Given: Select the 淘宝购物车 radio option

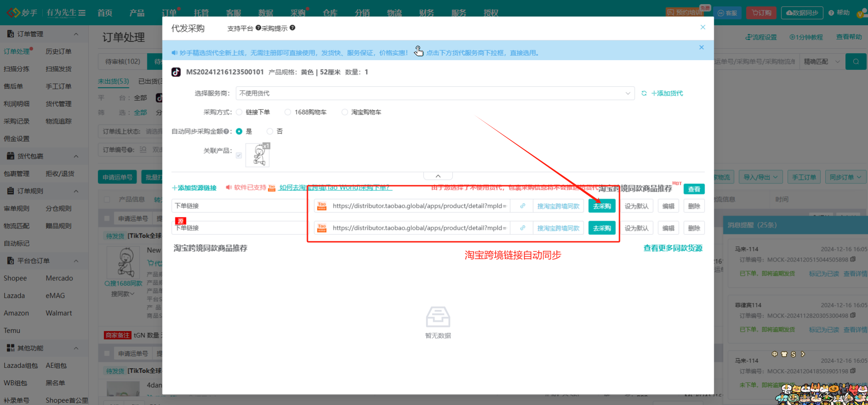Looking at the screenshot, I should [x=345, y=112].
